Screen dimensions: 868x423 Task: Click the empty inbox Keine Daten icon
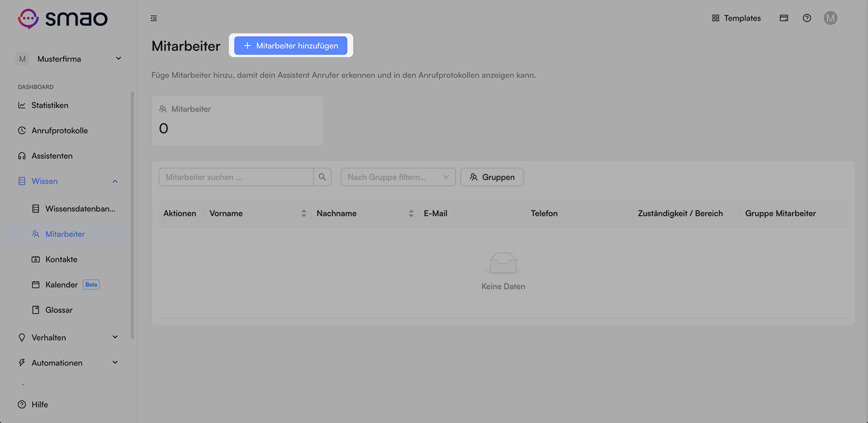click(503, 264)
